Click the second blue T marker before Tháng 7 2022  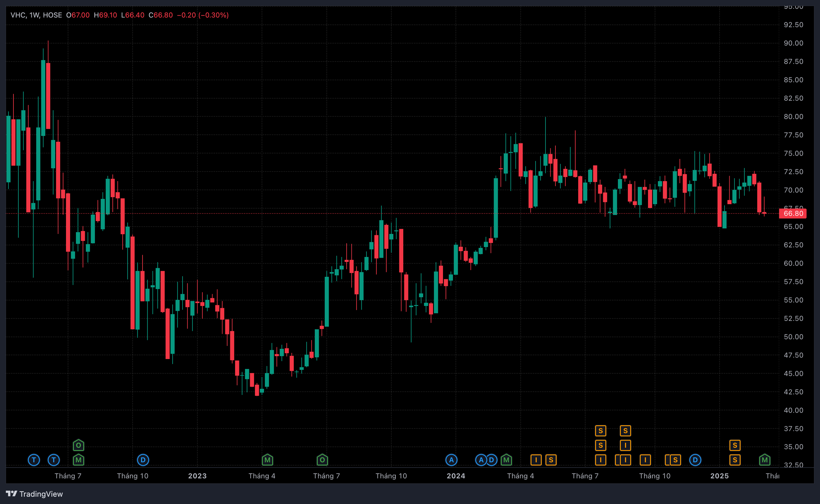(x=54, y=460)
